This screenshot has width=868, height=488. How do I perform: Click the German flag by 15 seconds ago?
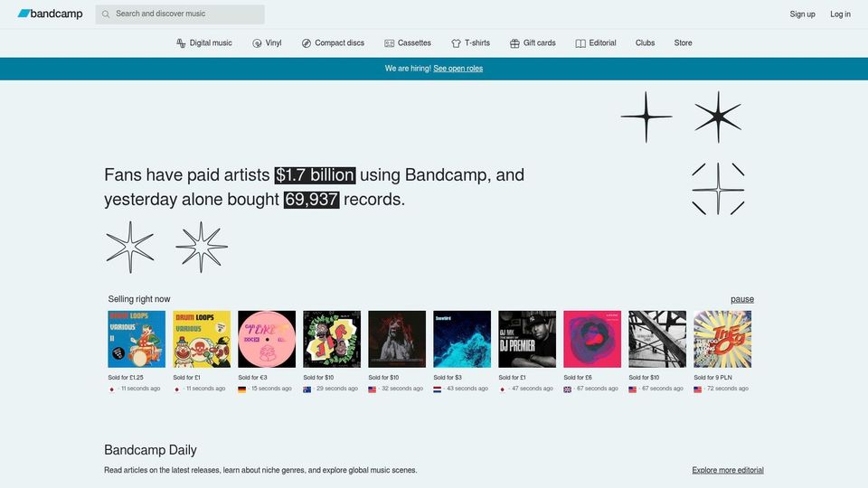coord(242,389)
